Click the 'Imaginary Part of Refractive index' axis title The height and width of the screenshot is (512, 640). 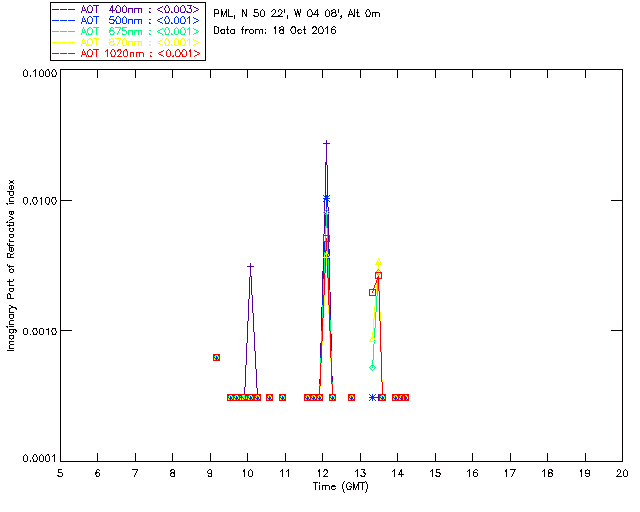pyautogui.click(x=11, y=265)
